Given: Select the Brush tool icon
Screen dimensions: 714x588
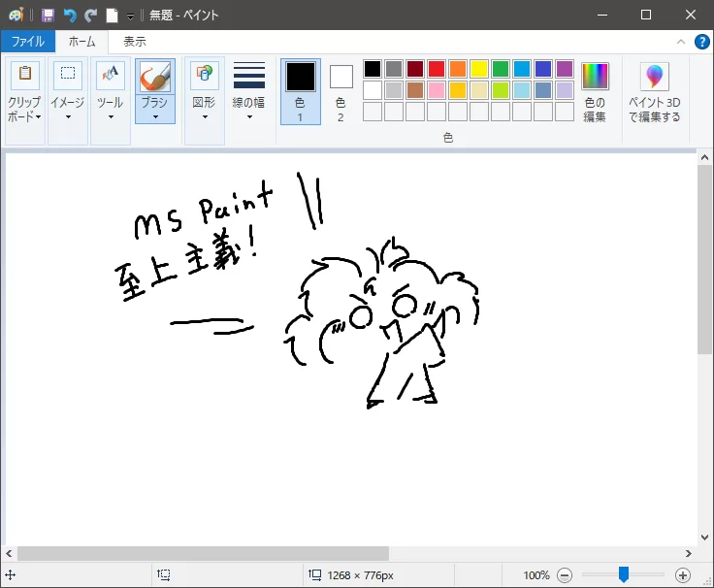Looking at the screenshot, I should pos(154,77).
